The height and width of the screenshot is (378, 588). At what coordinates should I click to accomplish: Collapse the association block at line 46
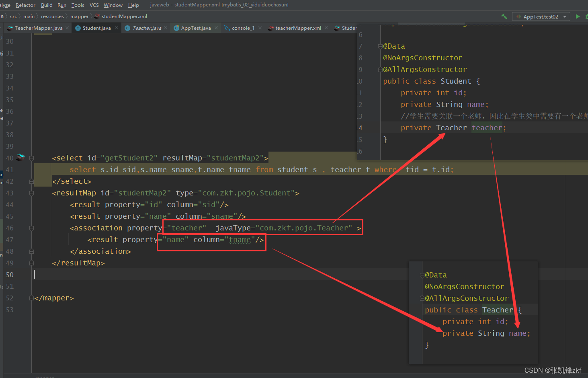tap(31, 228)
